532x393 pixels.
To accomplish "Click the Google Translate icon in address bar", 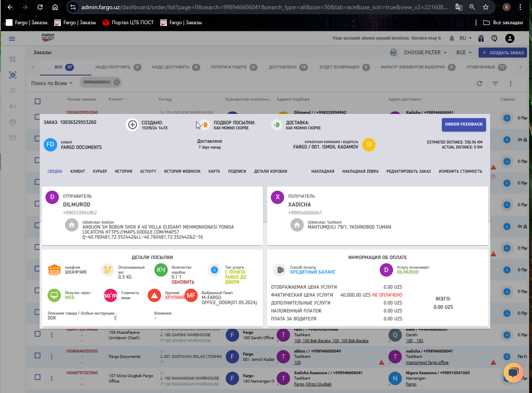I will (459, 7).
